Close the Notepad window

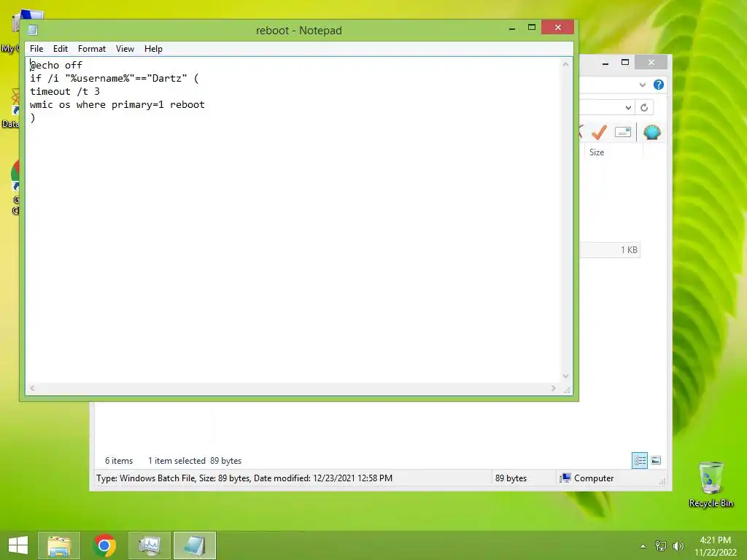tap(557, 28)
